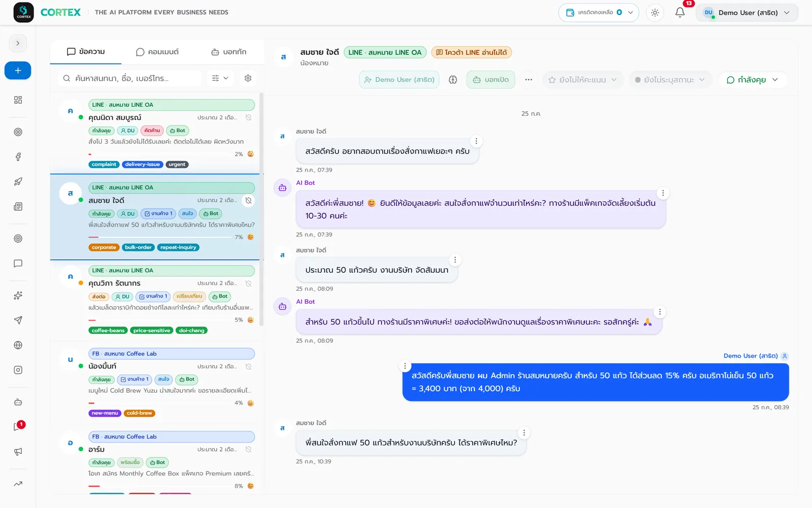812x508 pixels.
Task: Open message options on the blue admin reply
Action: coord(405,366)
